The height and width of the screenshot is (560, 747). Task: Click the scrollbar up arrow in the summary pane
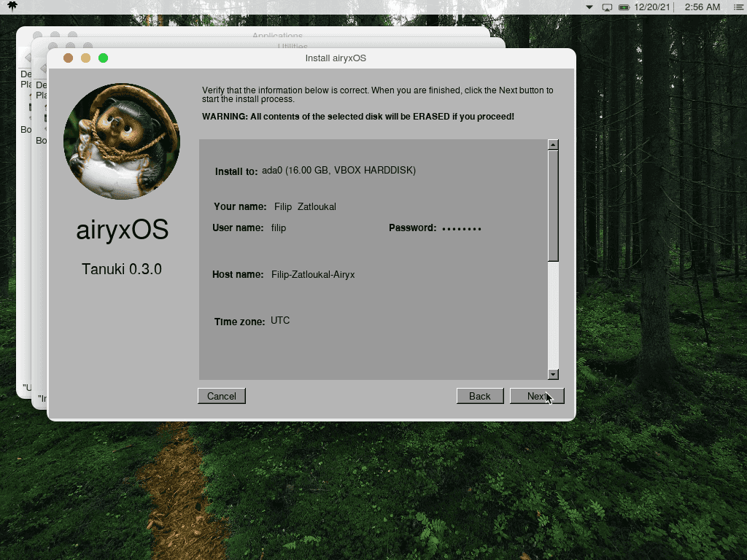(554, 143)
